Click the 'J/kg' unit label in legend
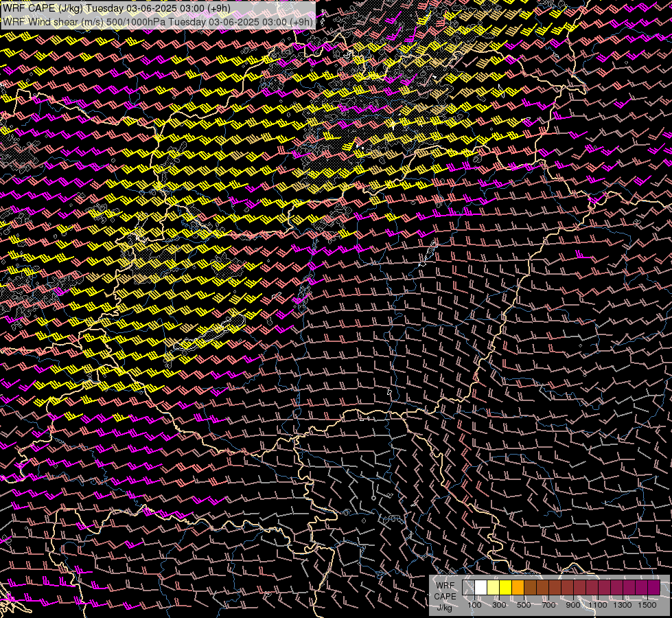Viewport: 672px width, 618px height. point(444,608)
